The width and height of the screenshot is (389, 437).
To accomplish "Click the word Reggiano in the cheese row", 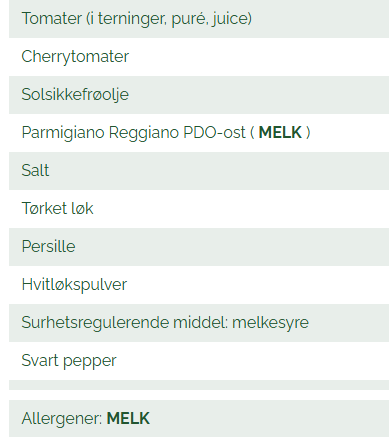I will coord(144,133).
